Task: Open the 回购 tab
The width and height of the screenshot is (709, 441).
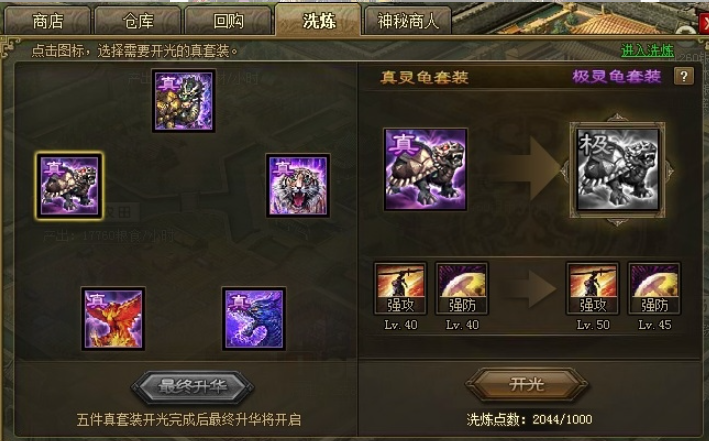Action: pyautogui.click(x=228, y=21)
